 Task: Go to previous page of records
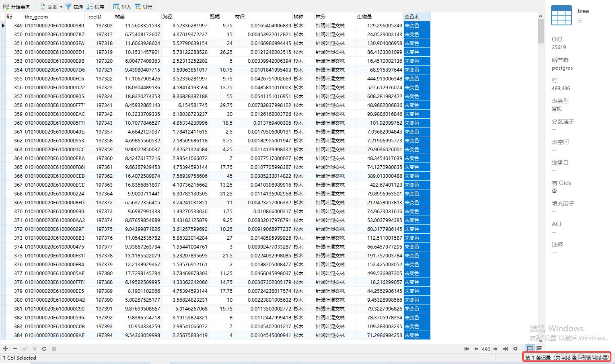[476, 349]
